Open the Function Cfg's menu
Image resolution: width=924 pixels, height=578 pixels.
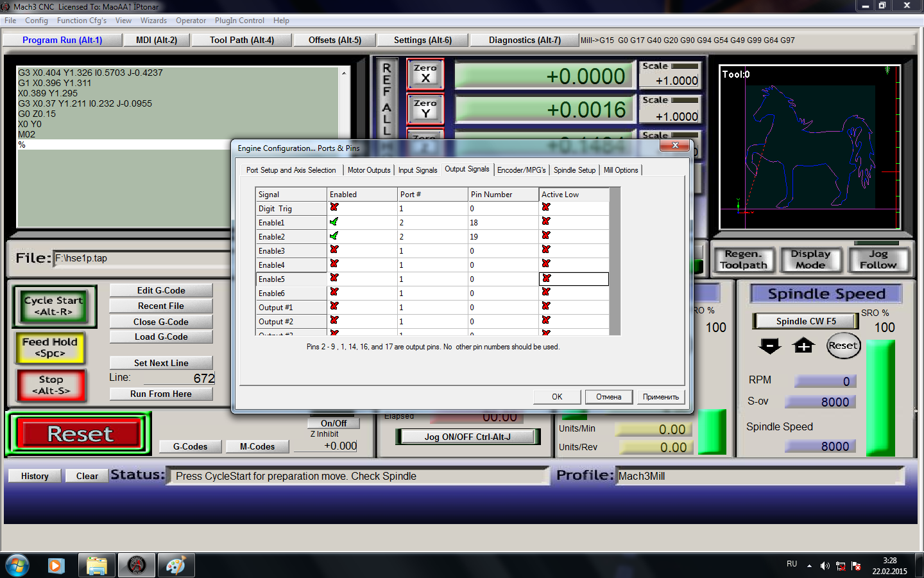[81, 21]
